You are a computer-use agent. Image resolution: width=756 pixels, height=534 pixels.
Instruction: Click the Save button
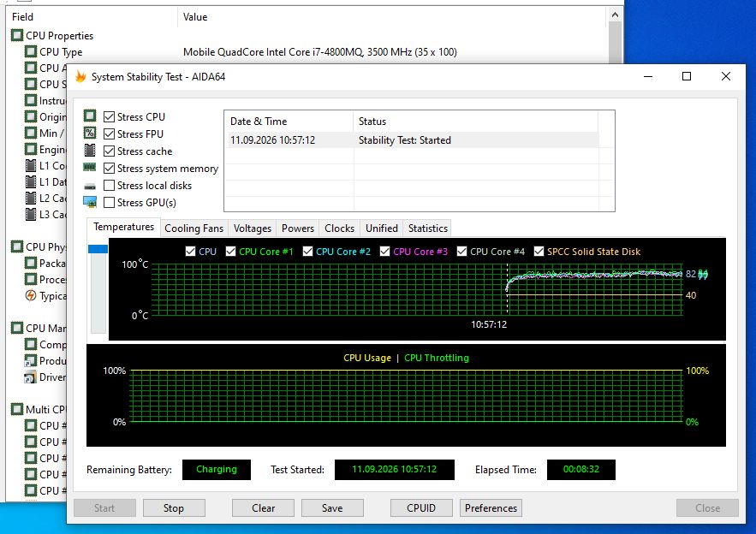[332, 508]
